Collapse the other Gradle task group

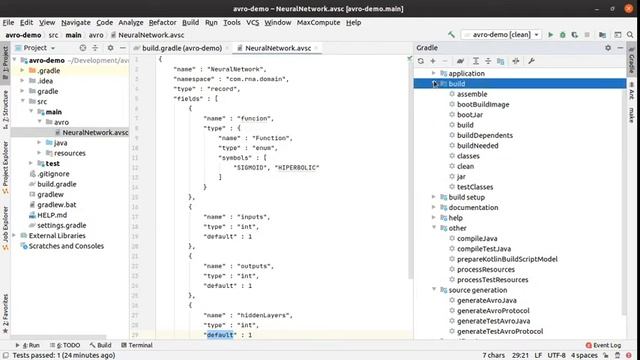coord(434,228)
